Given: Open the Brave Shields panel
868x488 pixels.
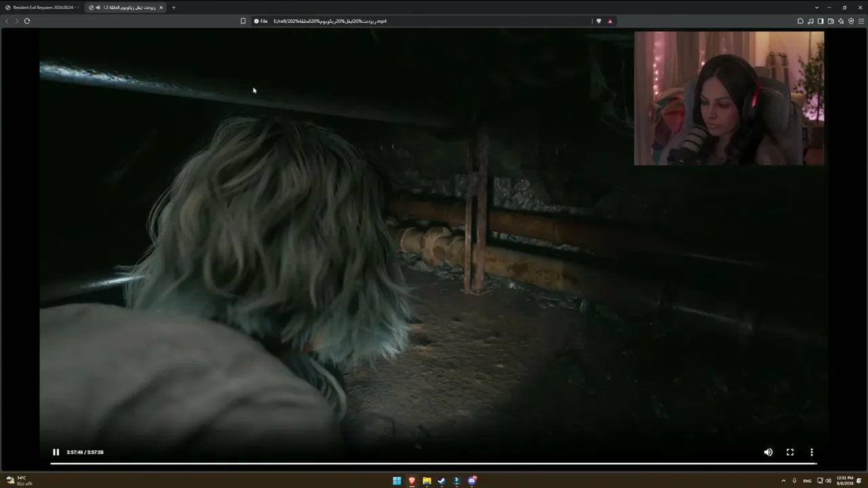Looking at the screenshot, I should pyautogui.click(x=598, y=21).
